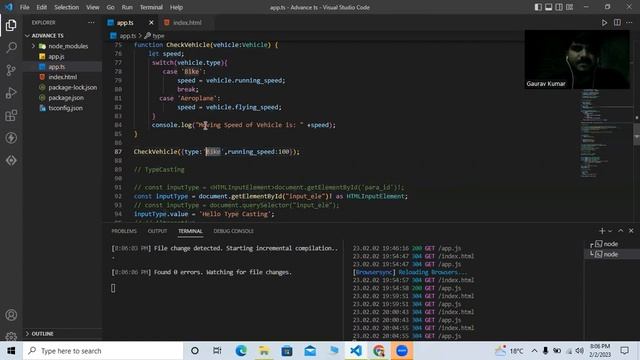Open the Manage gear icon
This screenshot has height=360, width=640.
[11, 336]
